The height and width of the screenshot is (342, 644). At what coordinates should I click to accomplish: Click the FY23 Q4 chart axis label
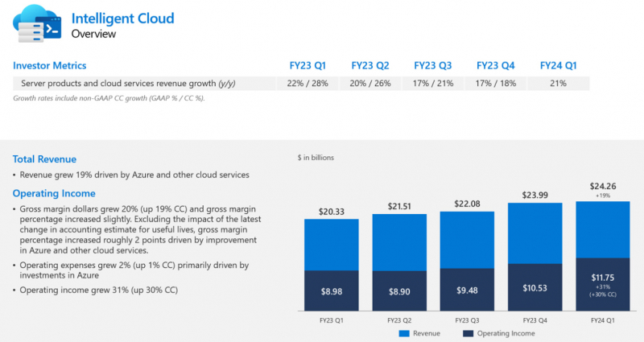coord(535,319)
